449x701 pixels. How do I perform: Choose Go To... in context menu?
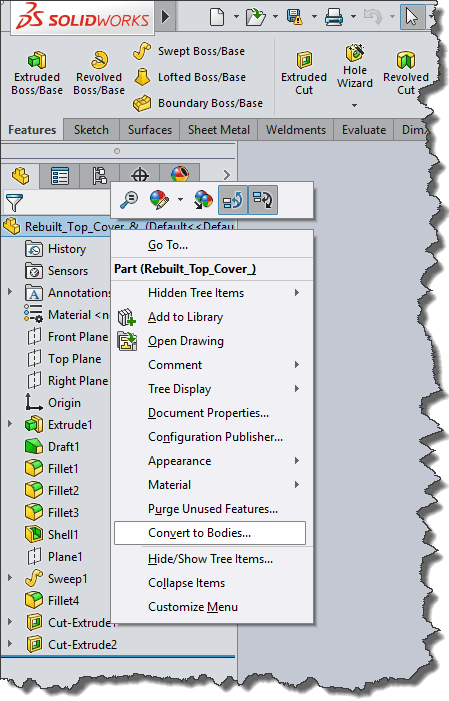212,245
